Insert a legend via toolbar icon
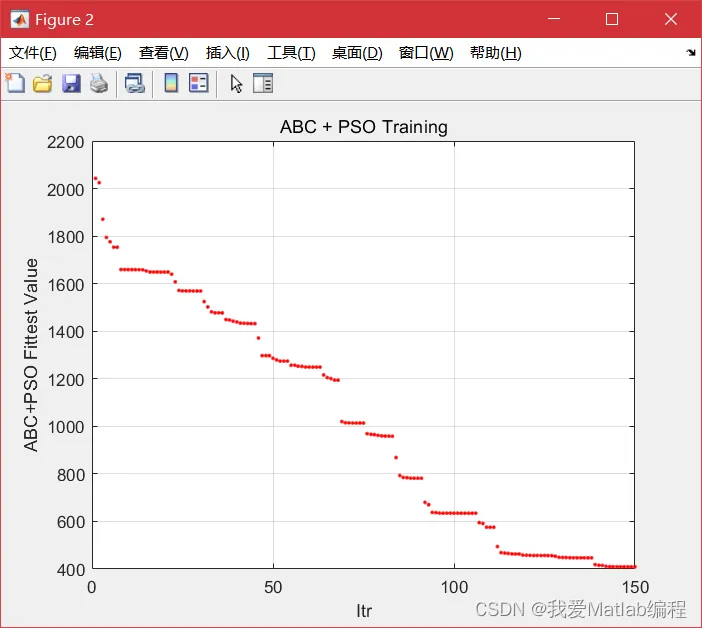The width and height of the screenshot is (702, 628). point(199,83)
